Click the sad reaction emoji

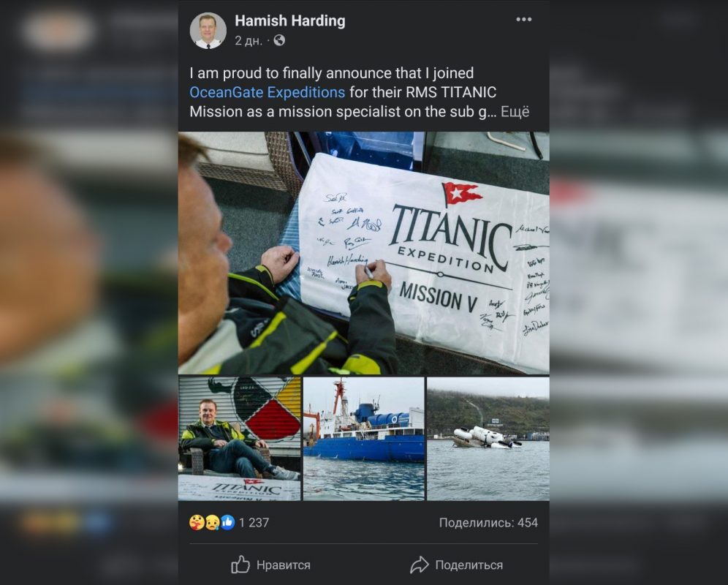pos(213,522)
